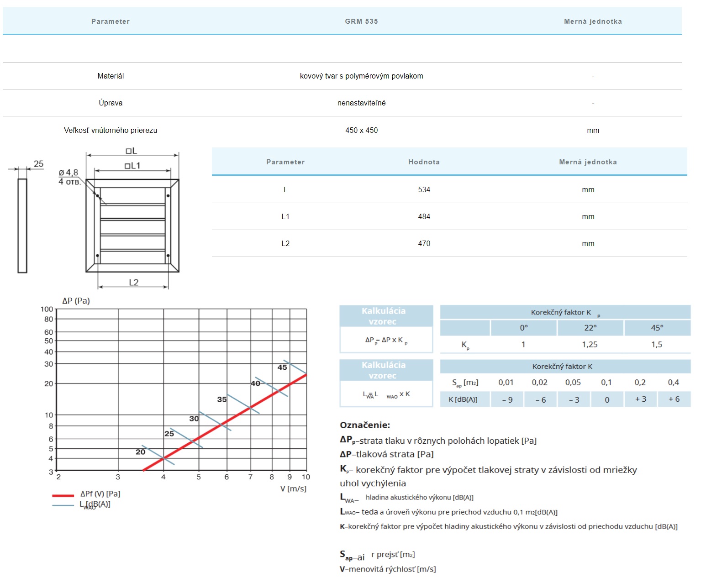Screen dimensions: 706x588
Task: Select the Materiál row label
Action: (x=111, y=76)
